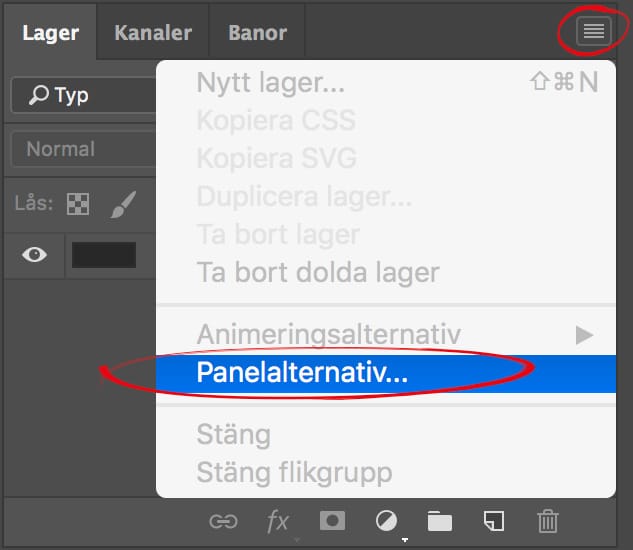Switch to the Kanaler tab
This screenshot has width=633, height=550.
pyautogui.click(x=153, y=33)
